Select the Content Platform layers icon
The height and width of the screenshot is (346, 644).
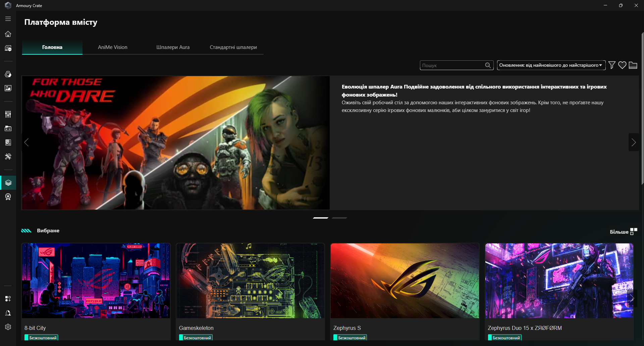(8, 183)
